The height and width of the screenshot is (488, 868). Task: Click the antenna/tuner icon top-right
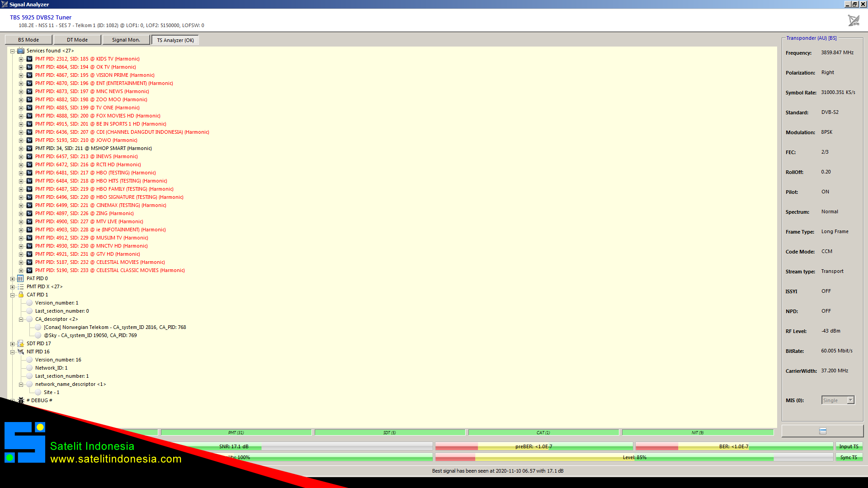point(854,20)
